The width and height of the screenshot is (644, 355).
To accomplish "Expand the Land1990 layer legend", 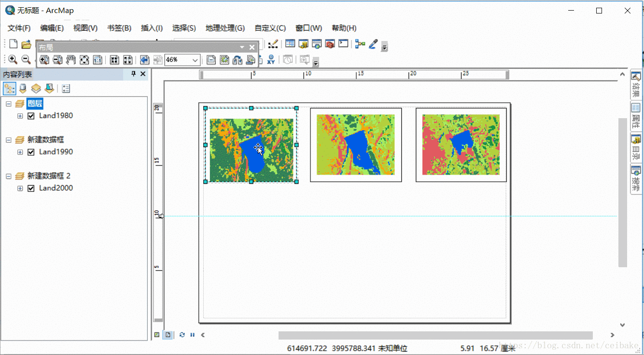I will click(20, 152).
